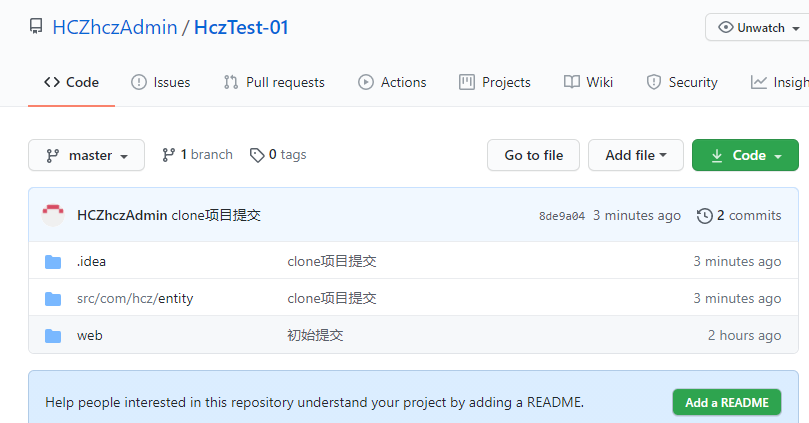Screen dimensions: 809x423
Task: Open the Add file dropdown
Action: [x=636, y=155]
